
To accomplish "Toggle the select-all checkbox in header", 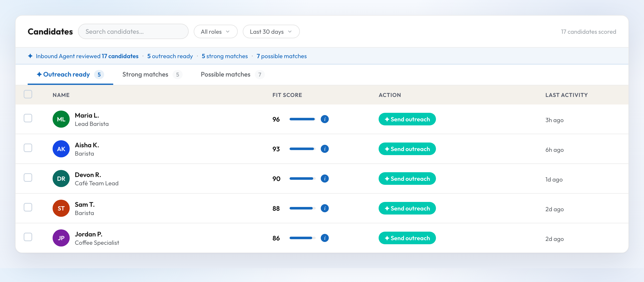I will point(28,94).
